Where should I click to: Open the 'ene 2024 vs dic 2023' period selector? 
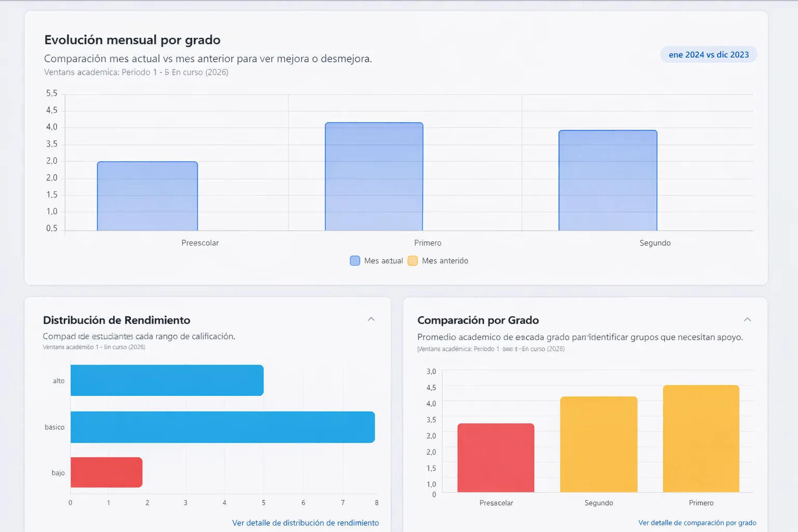[x=708, y=54]
